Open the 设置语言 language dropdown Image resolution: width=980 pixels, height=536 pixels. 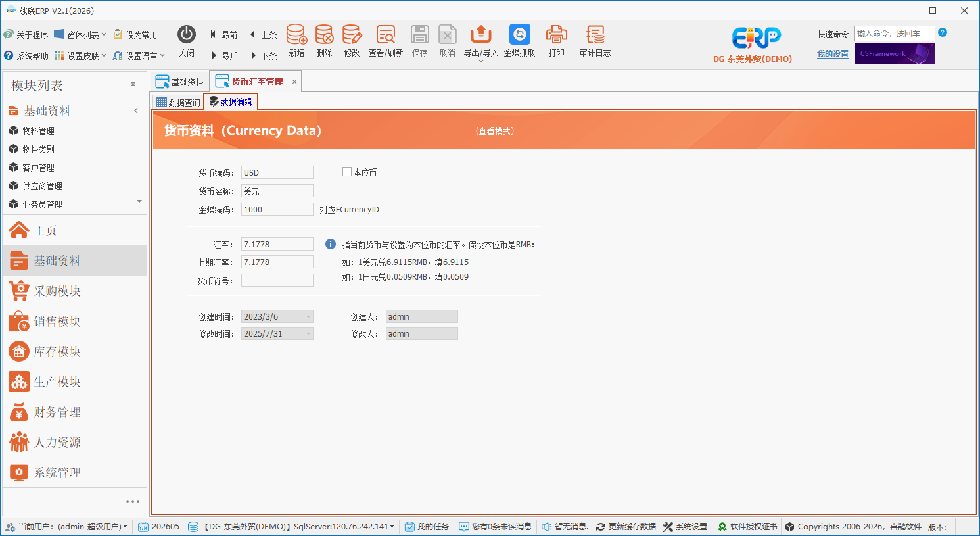point(139,56)
